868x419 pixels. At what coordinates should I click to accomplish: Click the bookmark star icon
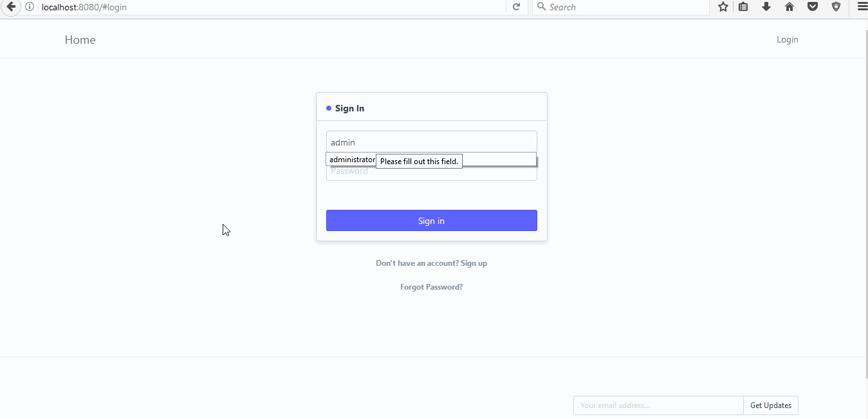tap(723, 7)
